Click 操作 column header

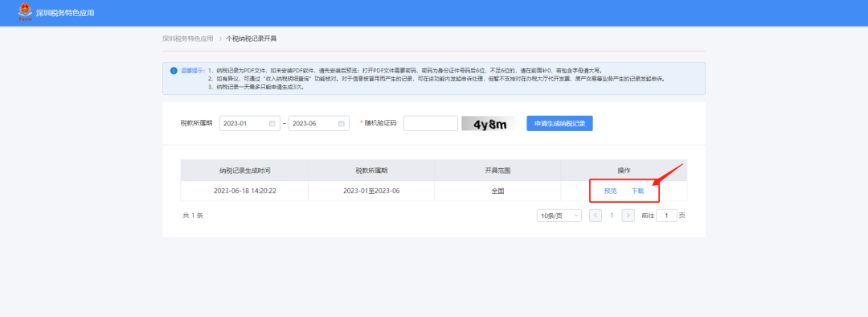tap(624, 170)
